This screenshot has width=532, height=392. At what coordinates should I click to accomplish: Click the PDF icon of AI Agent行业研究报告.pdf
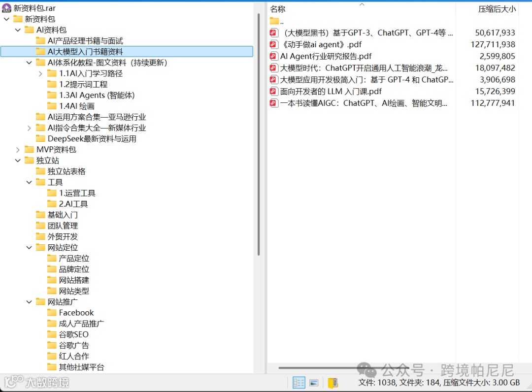(x=273, y=56)
